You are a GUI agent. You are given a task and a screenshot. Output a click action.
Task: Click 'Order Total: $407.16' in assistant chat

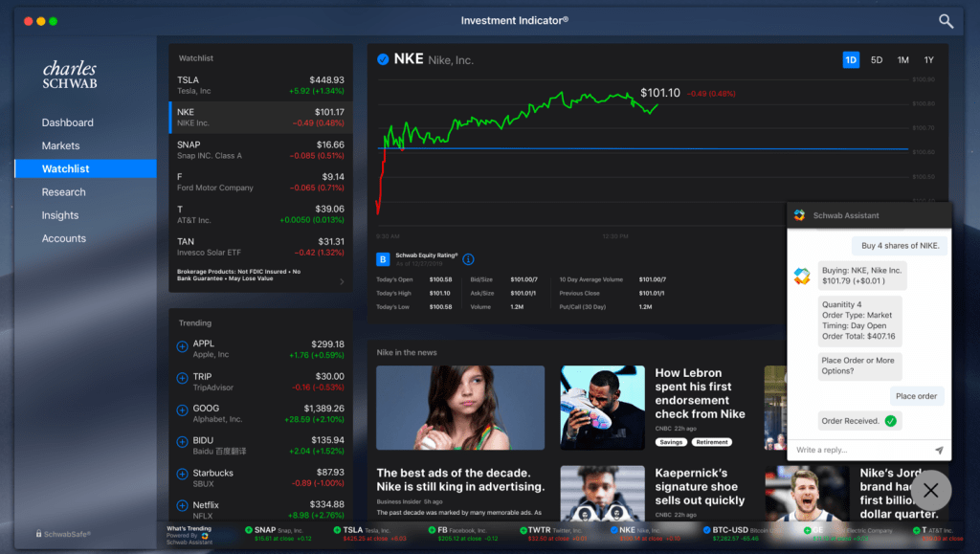858,336
